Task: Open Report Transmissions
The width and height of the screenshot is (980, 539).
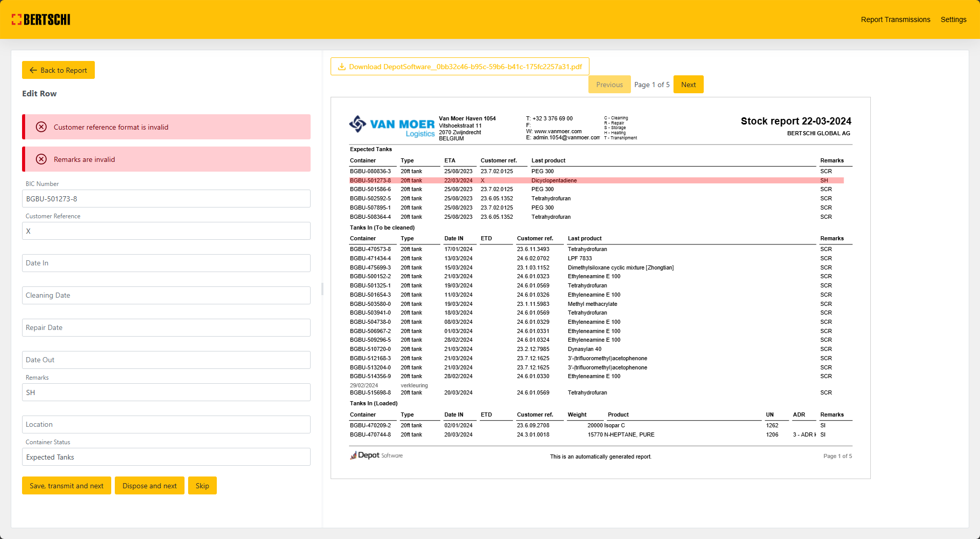Action: pyautogui.click(x=895, y=19)
